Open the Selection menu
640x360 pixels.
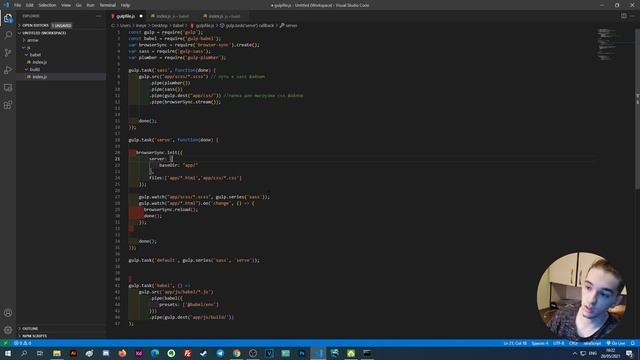tap(47, 5)
